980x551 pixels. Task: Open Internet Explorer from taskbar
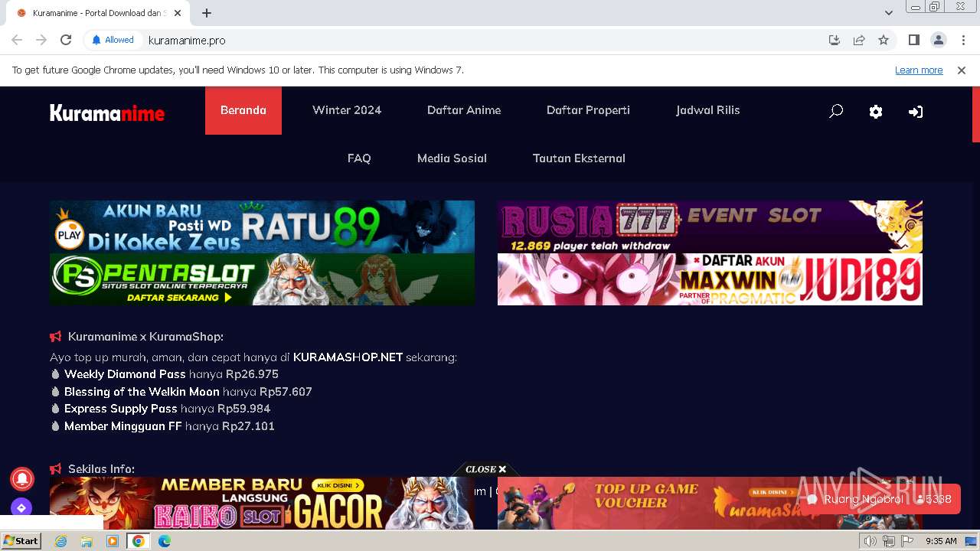point(61,541)
